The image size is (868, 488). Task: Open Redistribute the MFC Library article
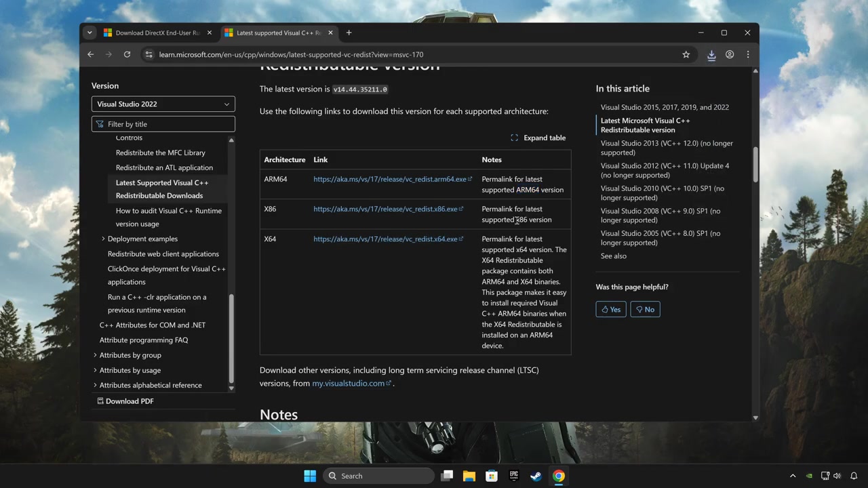point(161,152)
